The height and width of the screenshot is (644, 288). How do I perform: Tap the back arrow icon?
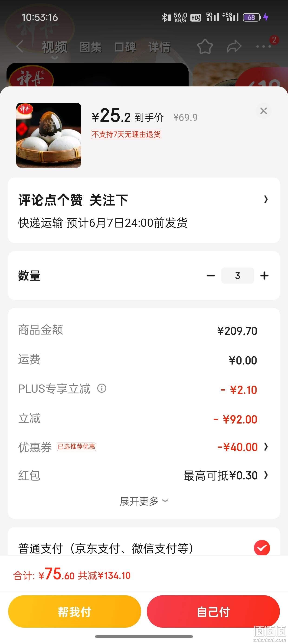click(20, 46)
